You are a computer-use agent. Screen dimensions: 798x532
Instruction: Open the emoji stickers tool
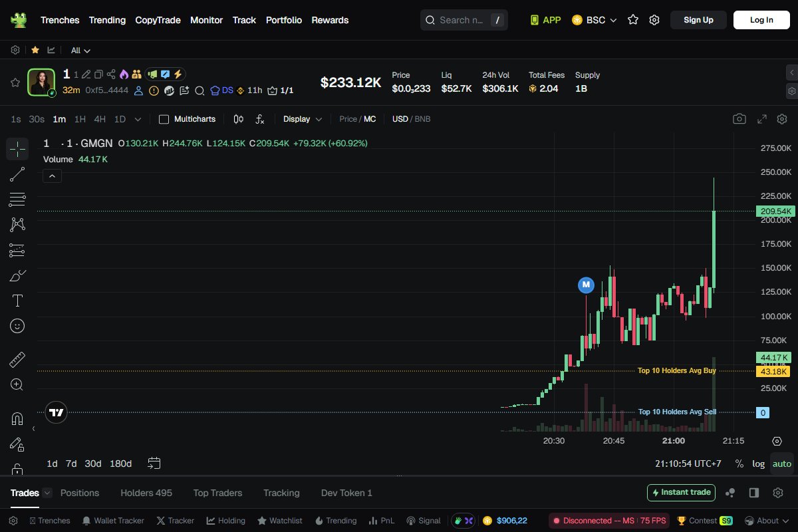(x=17, y=326)
